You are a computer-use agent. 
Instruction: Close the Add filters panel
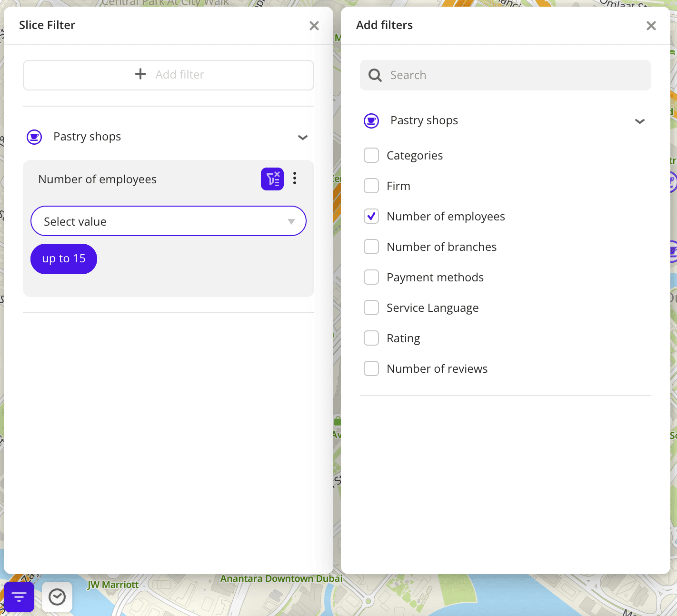(x=651, y=26)
